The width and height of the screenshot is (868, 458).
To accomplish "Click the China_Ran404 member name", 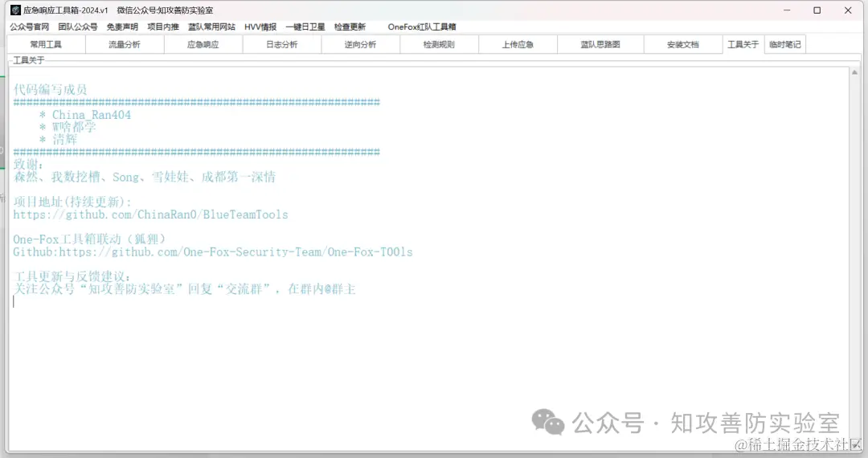I will tap(92, 115).
